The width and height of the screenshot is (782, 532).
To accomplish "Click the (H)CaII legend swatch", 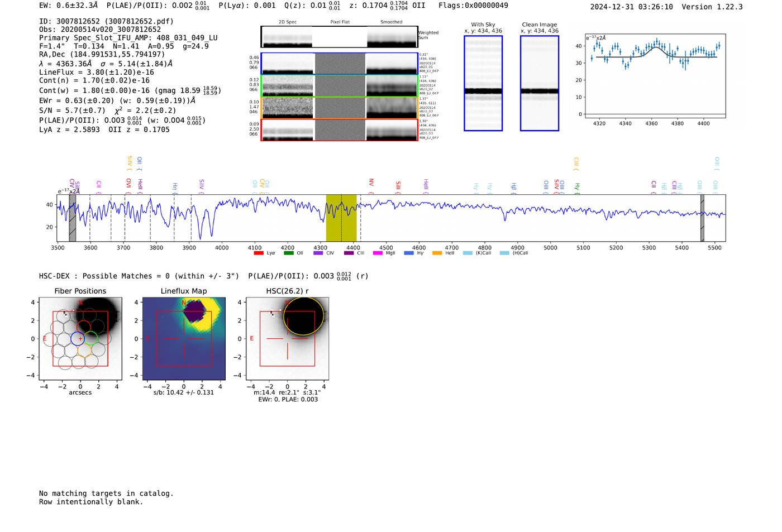I will coord(504,253).
